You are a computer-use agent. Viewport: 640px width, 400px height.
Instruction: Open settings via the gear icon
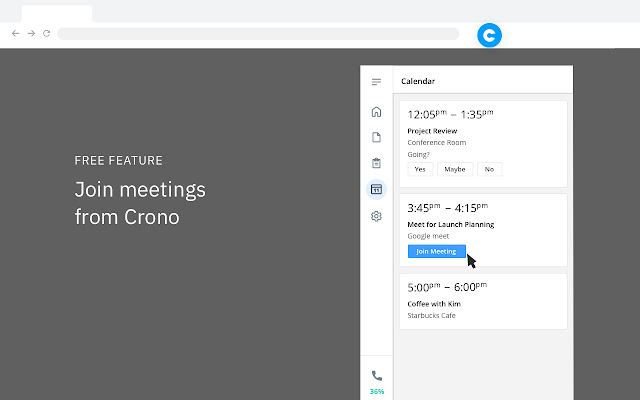[376, 215]
